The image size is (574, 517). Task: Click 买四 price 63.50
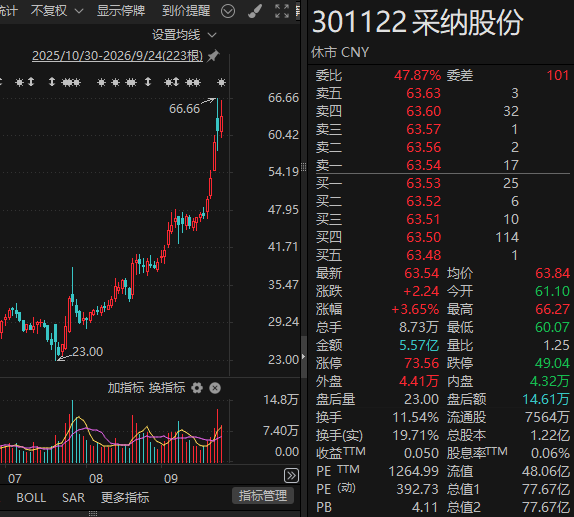tap(424, 237)
